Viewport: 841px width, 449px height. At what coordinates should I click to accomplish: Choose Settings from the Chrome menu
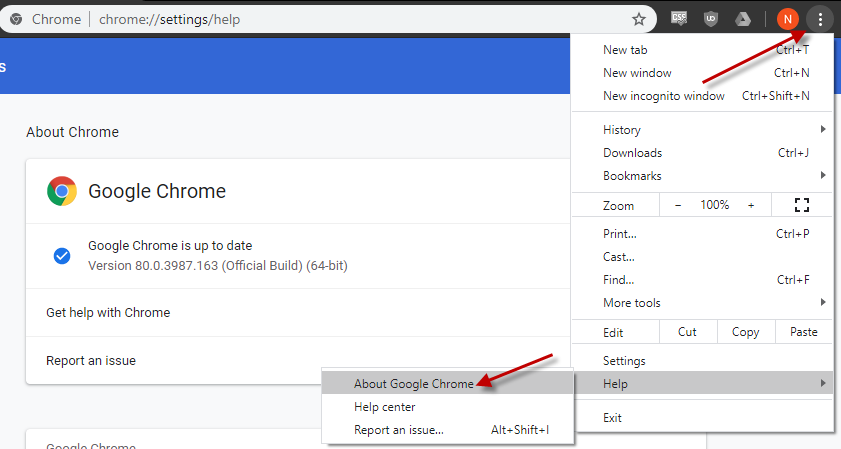[624, 361]
